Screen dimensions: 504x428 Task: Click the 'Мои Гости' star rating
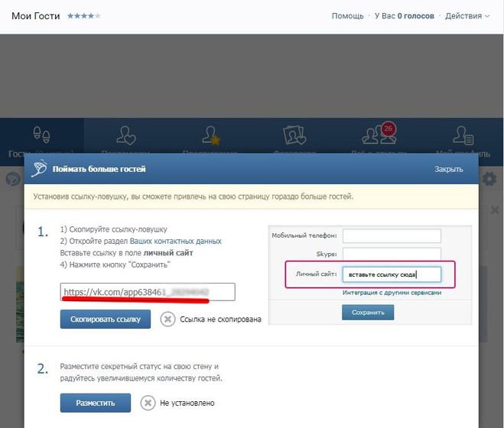coord(83,15)
